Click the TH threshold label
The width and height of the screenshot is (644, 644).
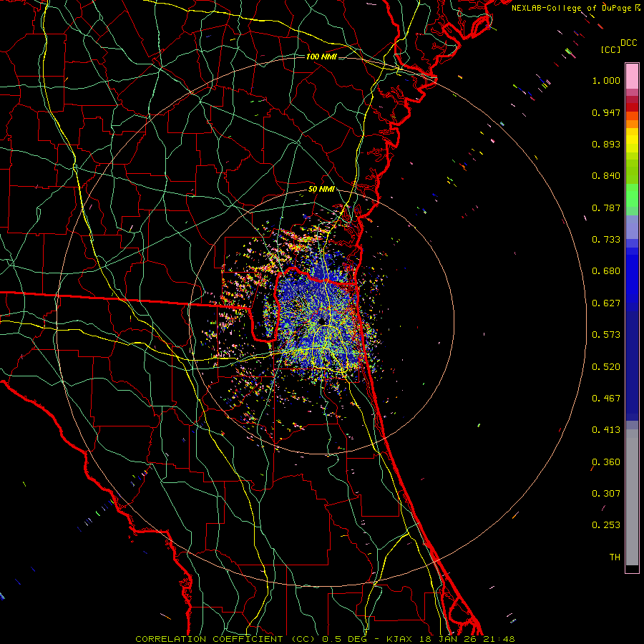pyautogui.click(x=615, y=557)
